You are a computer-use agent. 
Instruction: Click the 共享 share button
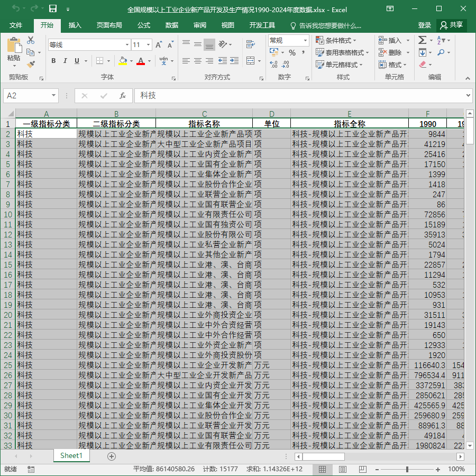[452, 25]
